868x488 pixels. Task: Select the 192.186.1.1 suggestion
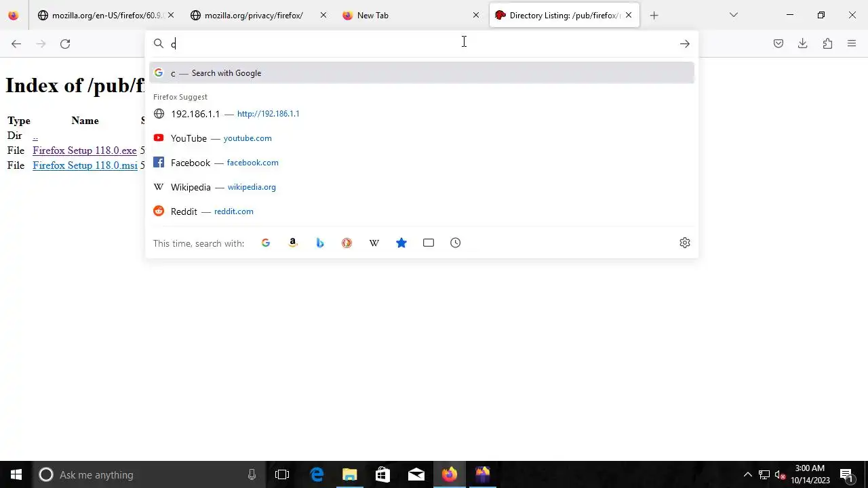(x=422, y=114)
